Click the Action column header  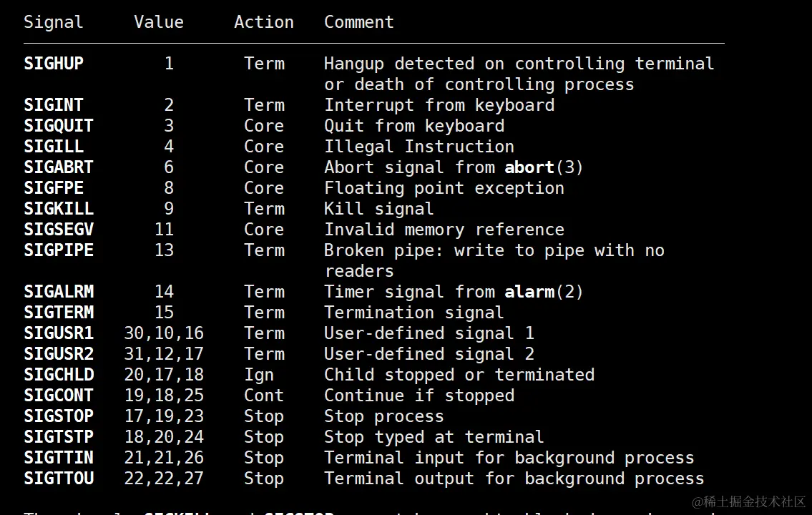pos(264,22)
